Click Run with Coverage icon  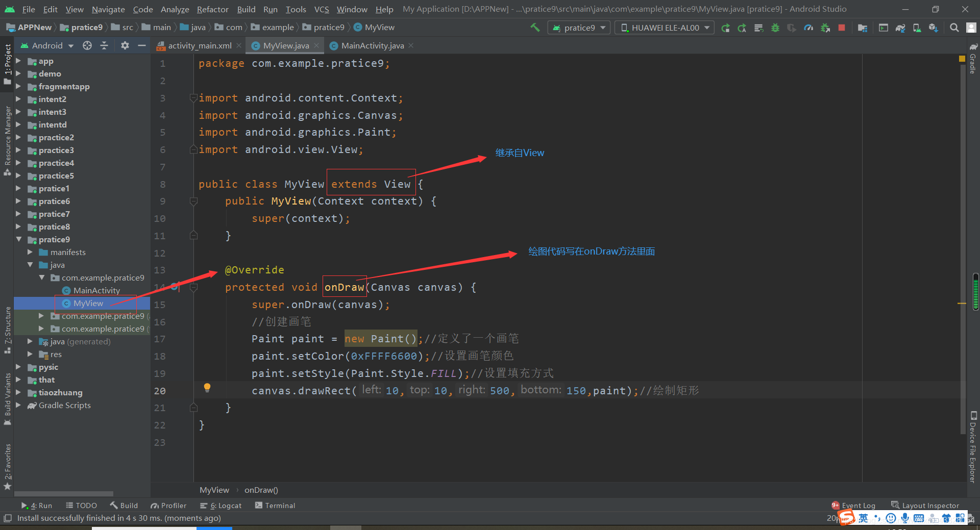tap(792, 28)
